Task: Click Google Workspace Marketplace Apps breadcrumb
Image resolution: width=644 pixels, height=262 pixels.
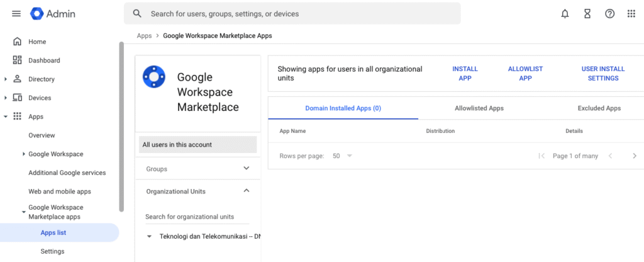Action: (217, 36)
